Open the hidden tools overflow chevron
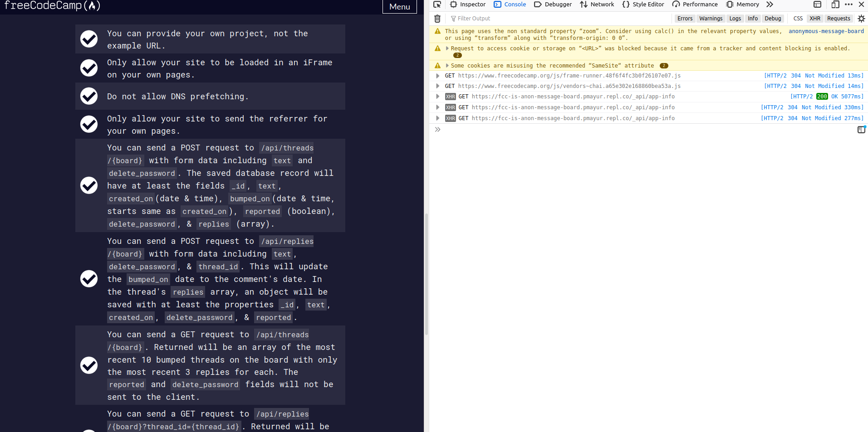This screenshot has height=432, width=868. pyautogui.click(x=770, y=4)
